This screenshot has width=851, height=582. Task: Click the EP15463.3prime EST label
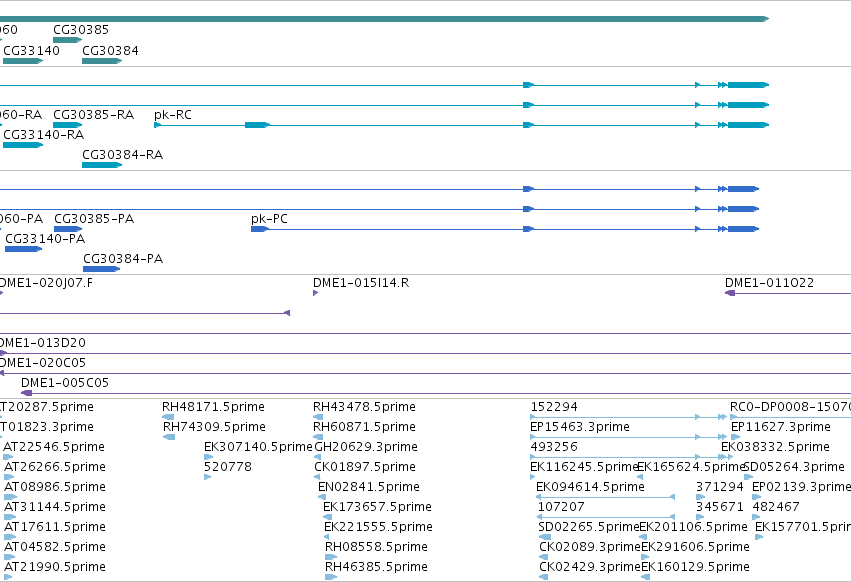pos(580,427)
